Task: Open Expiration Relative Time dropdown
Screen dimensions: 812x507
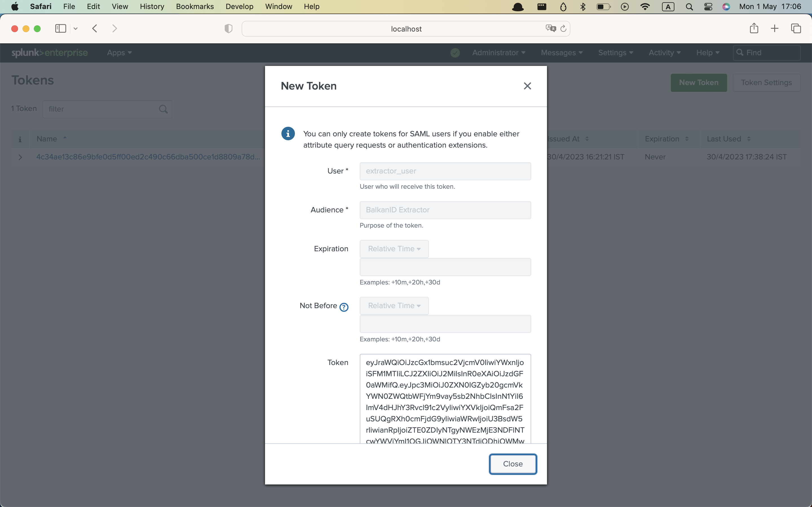Action: [x=394, y=249]
